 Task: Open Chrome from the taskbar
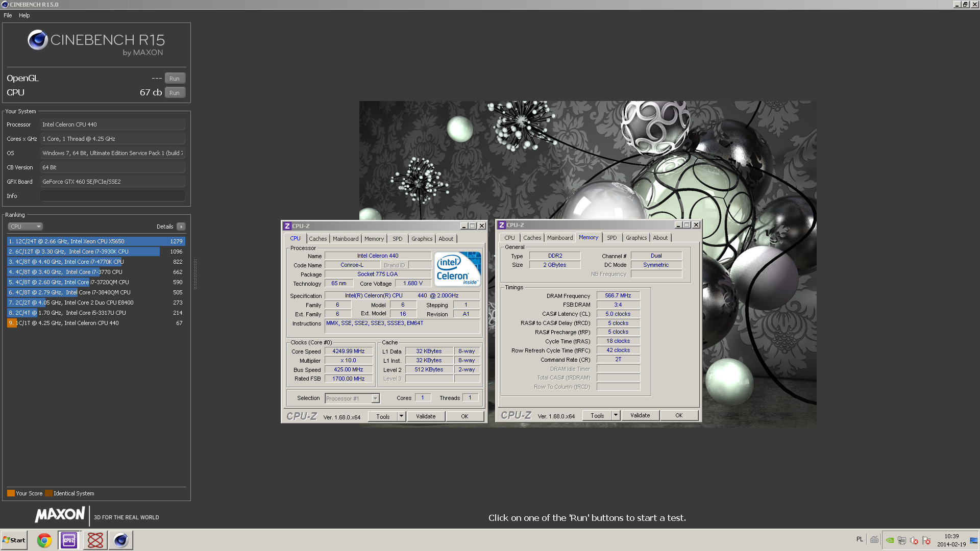coord(44,540)
